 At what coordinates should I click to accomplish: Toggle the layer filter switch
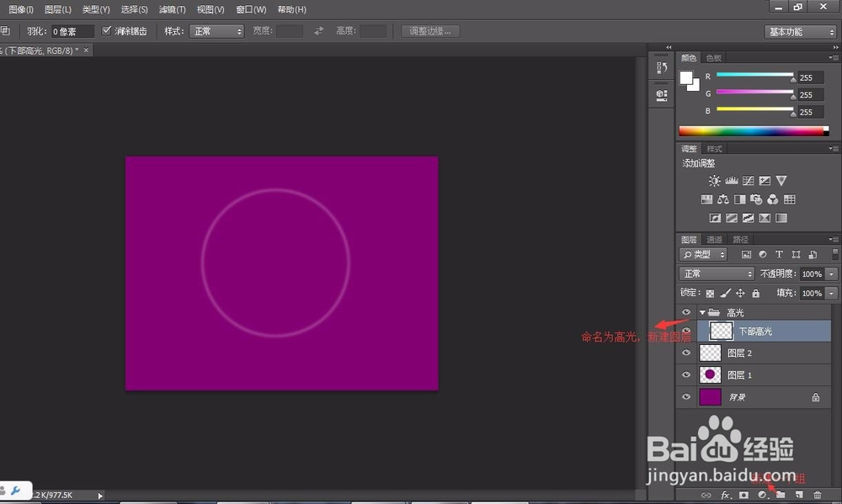[x=834, y=253]
